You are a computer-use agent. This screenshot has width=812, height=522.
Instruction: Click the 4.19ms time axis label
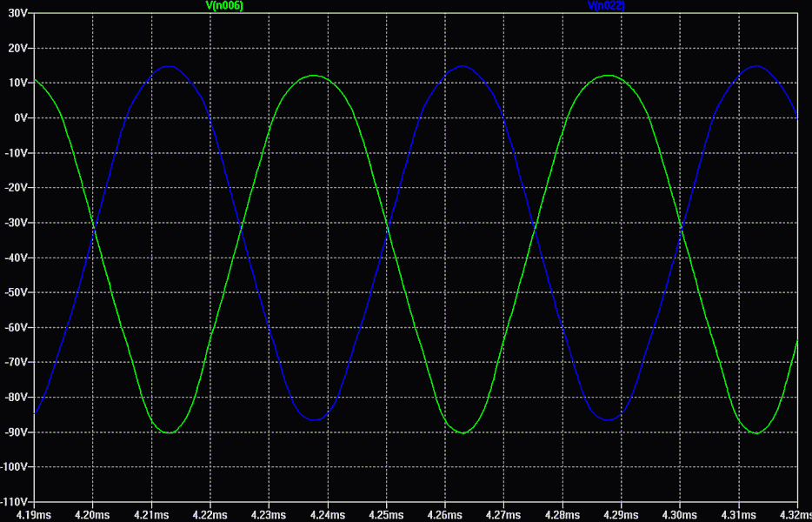click(34, 516)
